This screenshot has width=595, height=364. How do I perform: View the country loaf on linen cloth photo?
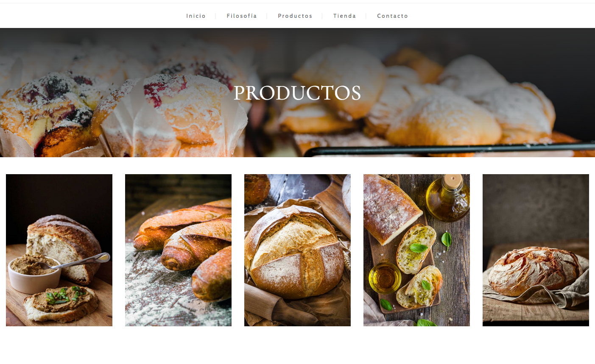pyautogui.click(x=536, y=250)
